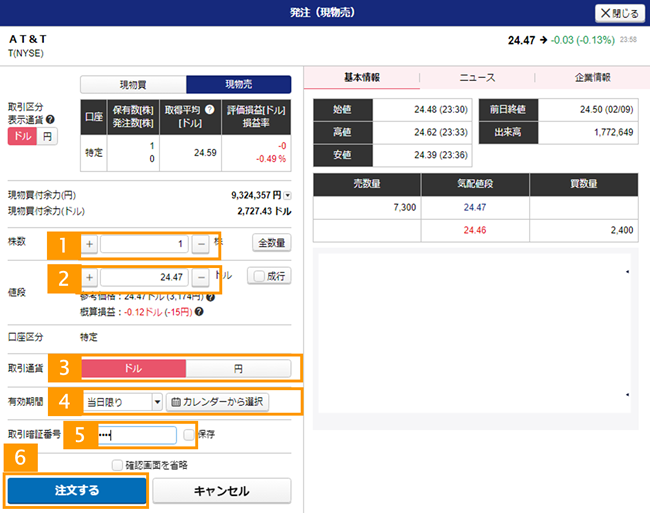The image size is (650, 513).
Task: Click help icon beside 参考価格 line
Action: (211, 297)
